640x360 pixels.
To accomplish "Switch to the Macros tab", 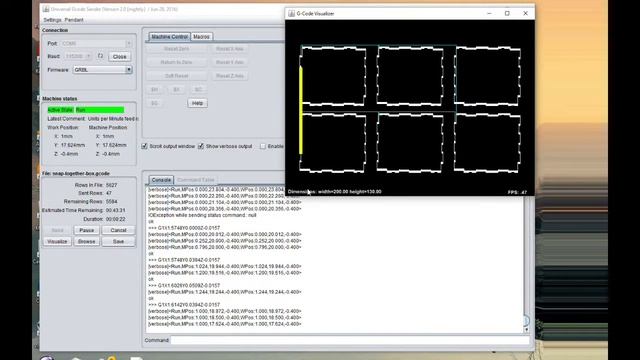I will [201, 37].
